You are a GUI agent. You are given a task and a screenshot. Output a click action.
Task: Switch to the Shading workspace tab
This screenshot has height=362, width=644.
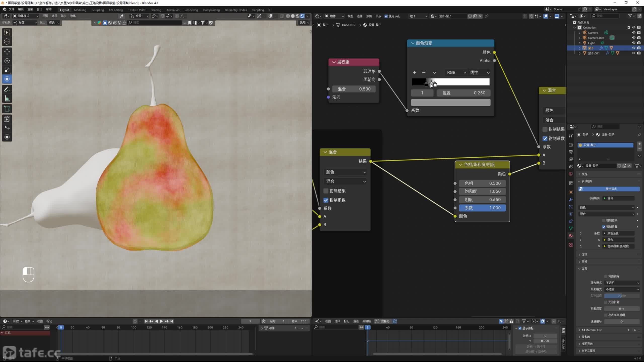click(x=156, y=10)
